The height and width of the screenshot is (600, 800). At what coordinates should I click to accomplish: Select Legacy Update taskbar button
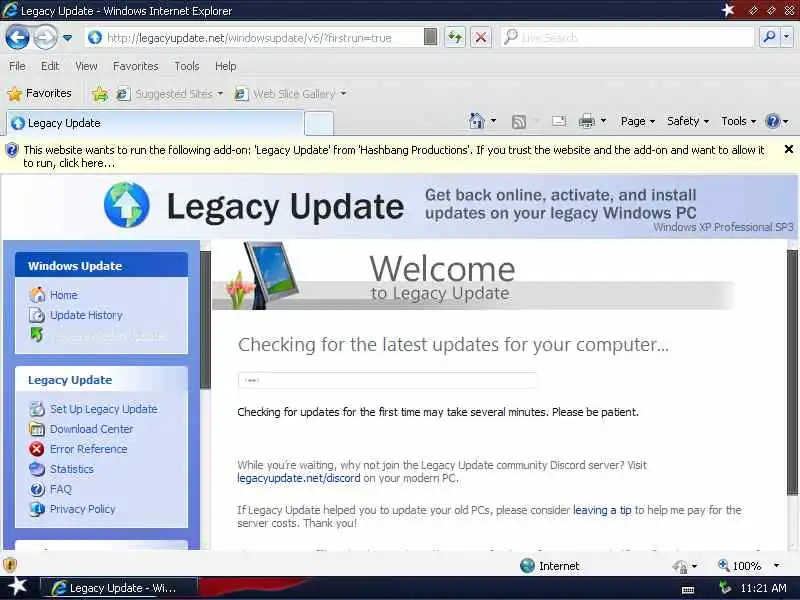118,588
